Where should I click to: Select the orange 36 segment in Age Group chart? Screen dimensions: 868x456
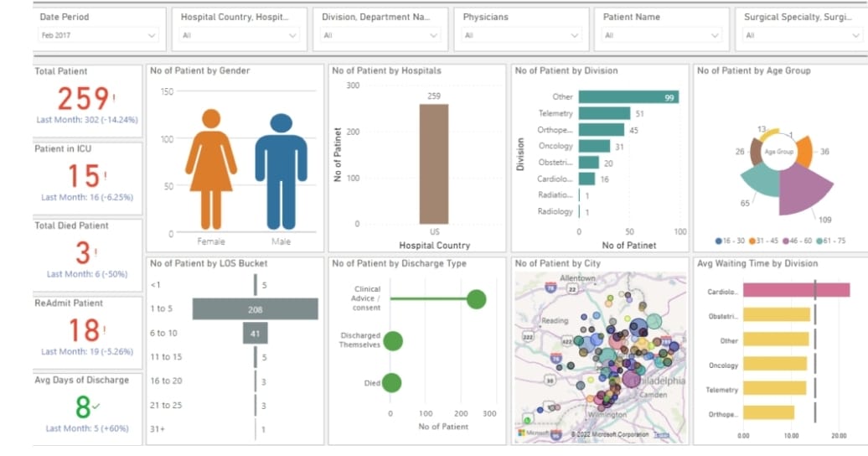coord(804,151)
